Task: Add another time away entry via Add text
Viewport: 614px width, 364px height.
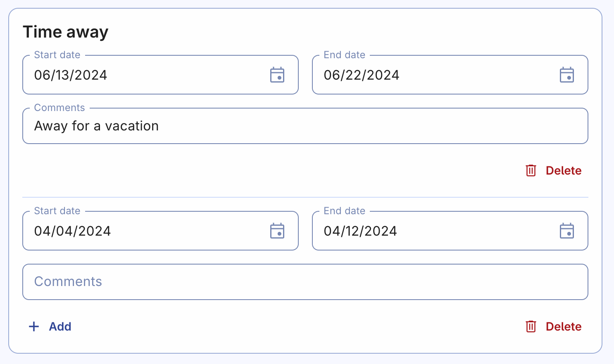Action: coord(60,326)
